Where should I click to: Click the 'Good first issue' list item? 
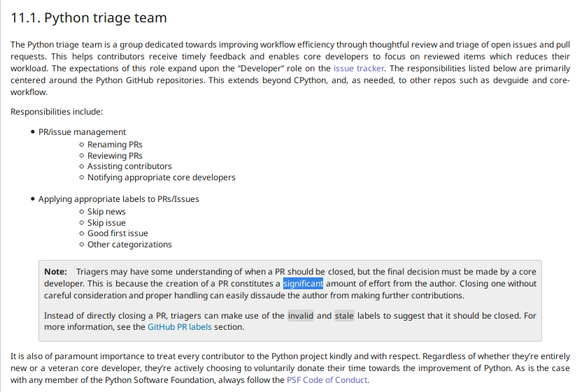117,233
